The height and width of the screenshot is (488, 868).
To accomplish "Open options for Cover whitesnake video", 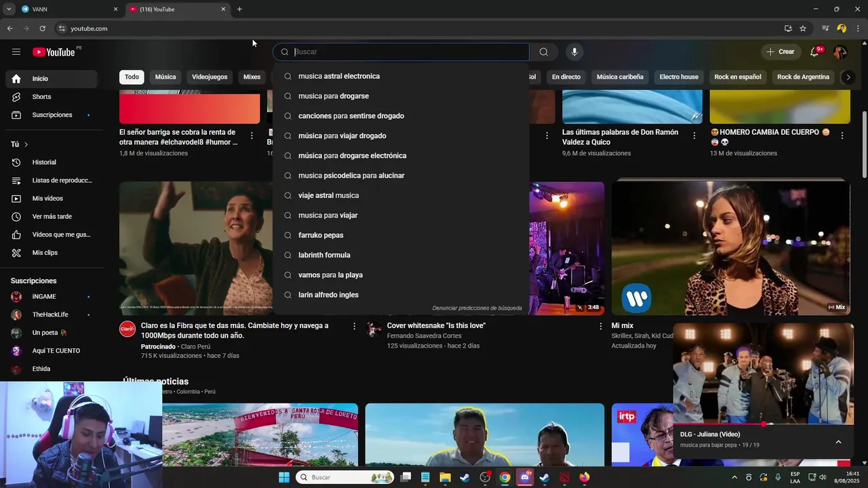I will (x=600, y=327).
